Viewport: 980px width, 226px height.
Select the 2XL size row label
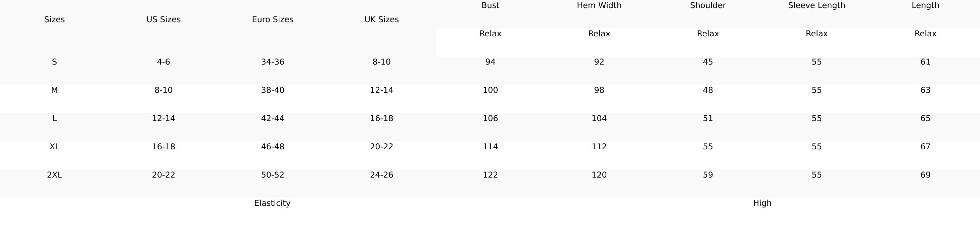click(x=54, y=175)
